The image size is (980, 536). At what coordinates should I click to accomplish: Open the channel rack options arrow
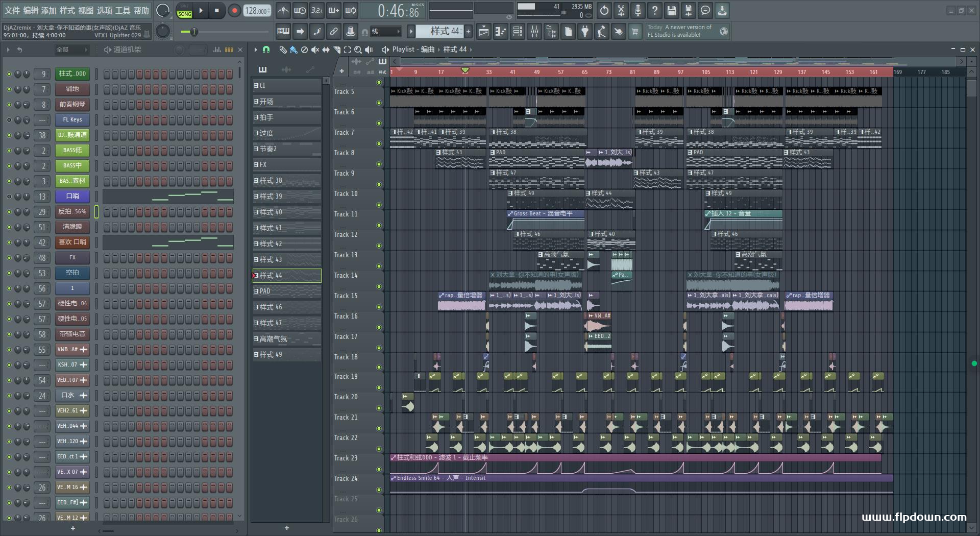tap(8, 50)
